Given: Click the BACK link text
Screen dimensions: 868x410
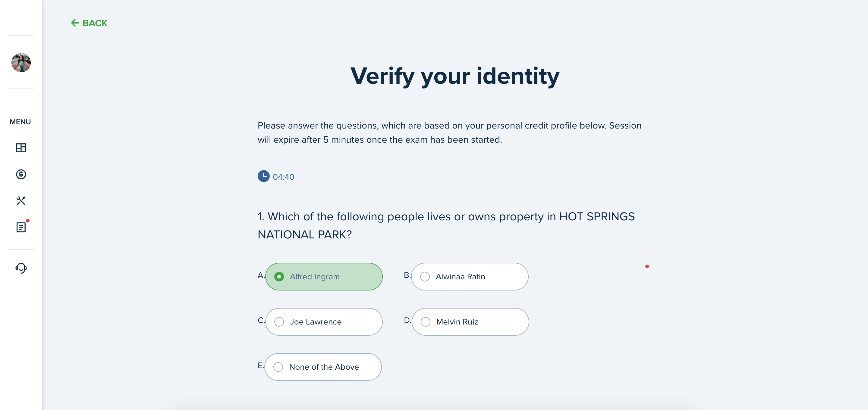Looking at the screenshot, I should pyautogui.click(x=95, y=23).
